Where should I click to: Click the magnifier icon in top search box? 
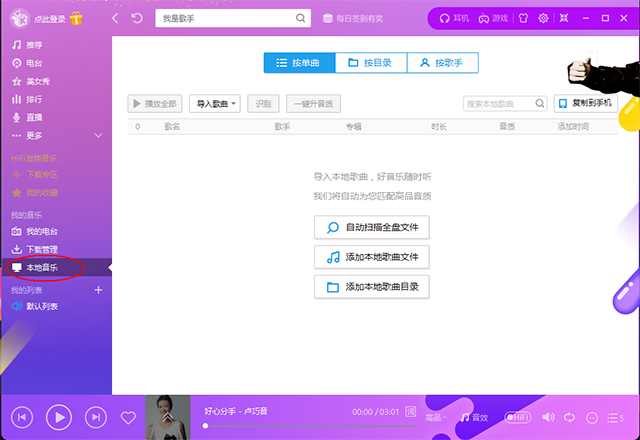point(300,18)
